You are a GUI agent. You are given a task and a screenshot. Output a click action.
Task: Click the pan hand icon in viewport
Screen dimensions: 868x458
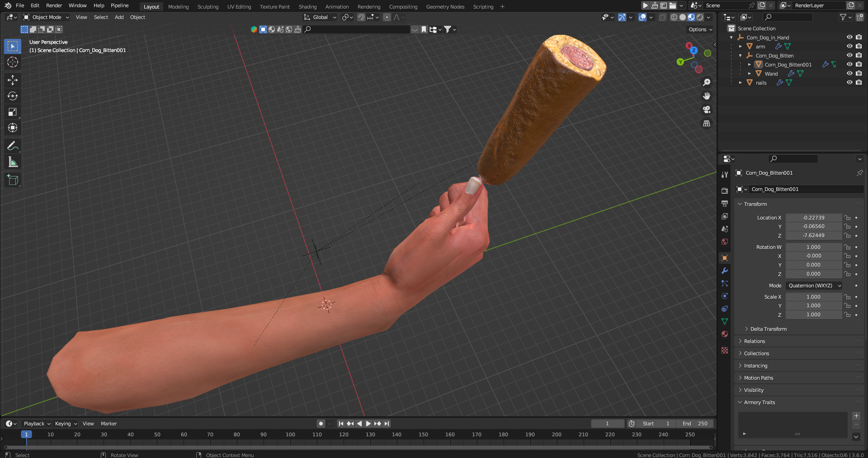pos(707,96)
